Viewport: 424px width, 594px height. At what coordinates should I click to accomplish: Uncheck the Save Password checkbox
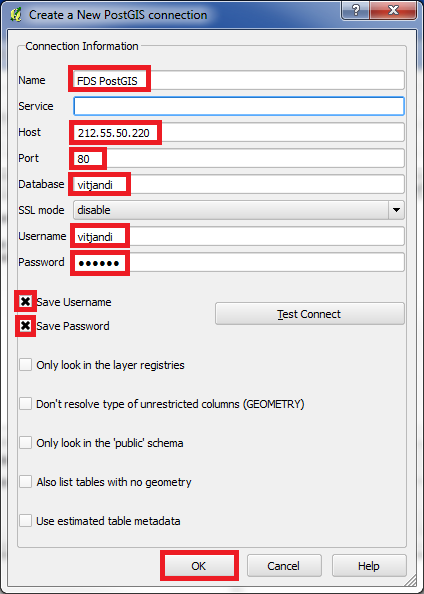25,326
